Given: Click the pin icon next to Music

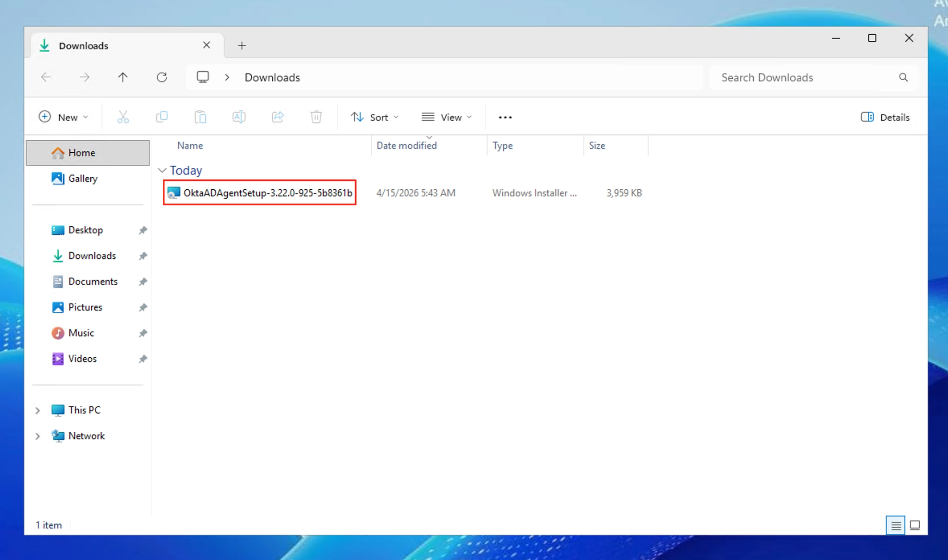Looking at the screenshot, I should 143,333.
